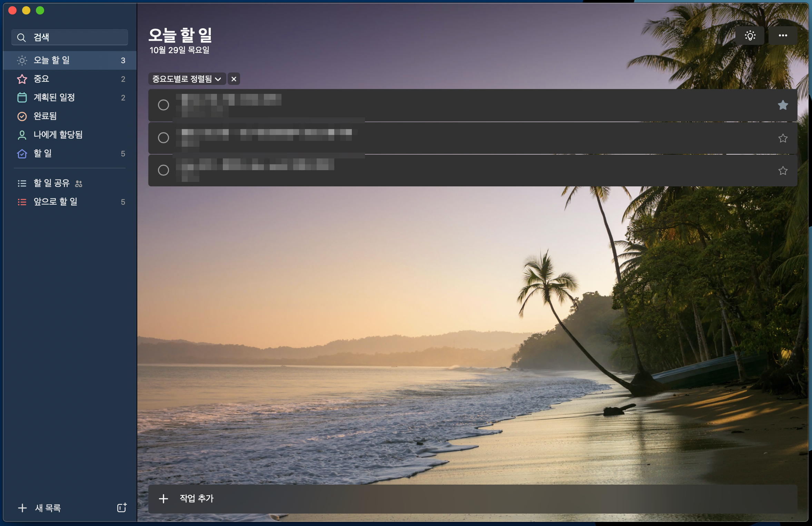812x526 pixels.
Task: Open the 중요도별로 정렬됨 sort dropdown
Action: coord(187,79)
